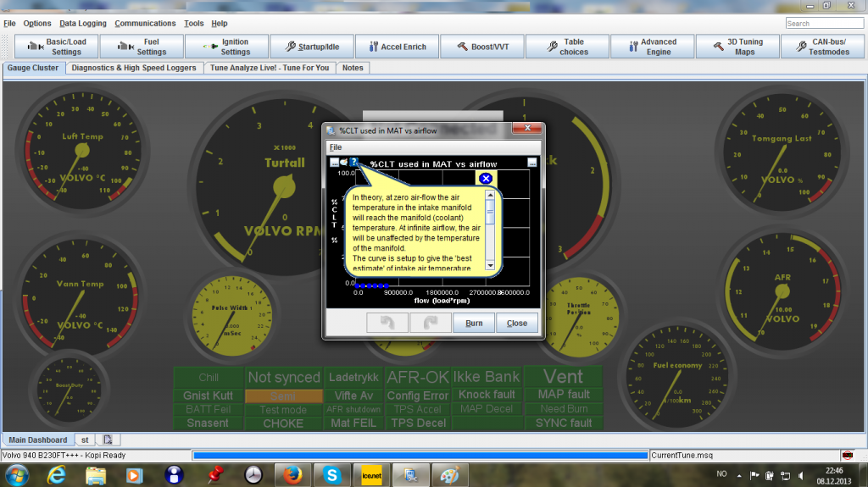The height and width of the screenshot is (487, 868).
Task: Open File menu of curve dialog
Action: (x=336, y=147)
